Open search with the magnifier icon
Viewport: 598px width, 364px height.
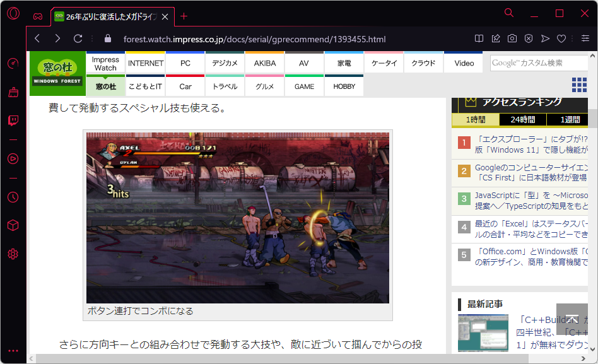pyautogui.click(x=509, y=13)
